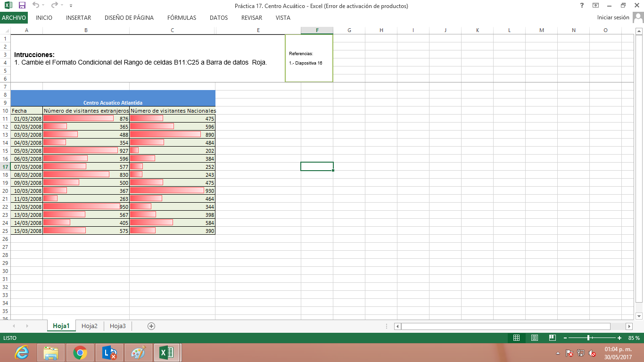Open the DISEÑO DE PÁGINA tab
This screenshot has width=644, height=362.
pyautogui.click(x=129, y=18)
